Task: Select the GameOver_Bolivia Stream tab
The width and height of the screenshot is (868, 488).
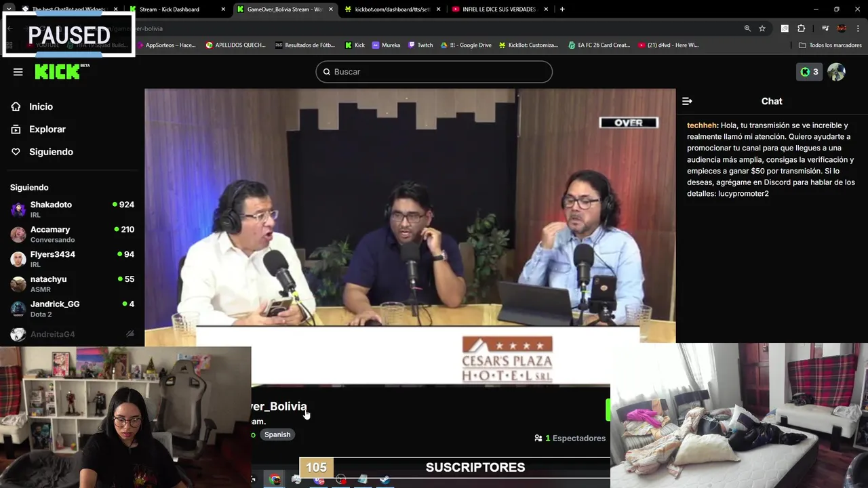Action: (285, 9)
